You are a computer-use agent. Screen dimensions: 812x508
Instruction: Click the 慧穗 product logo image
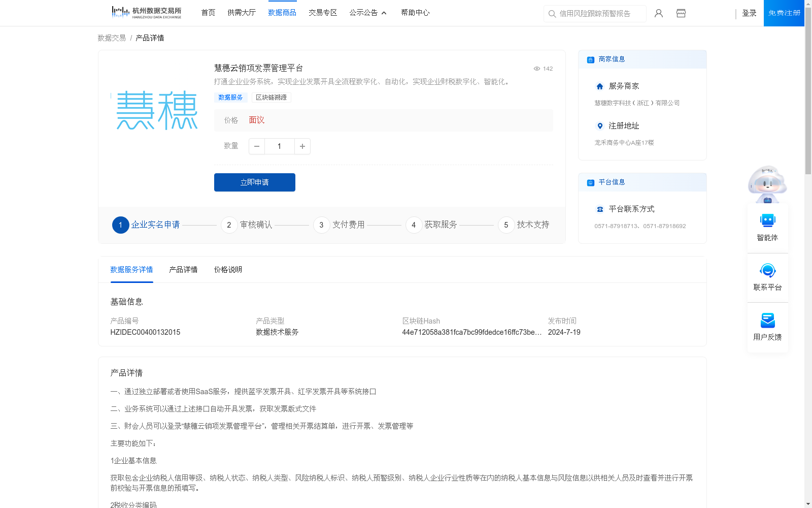click(x=156, y=110)
